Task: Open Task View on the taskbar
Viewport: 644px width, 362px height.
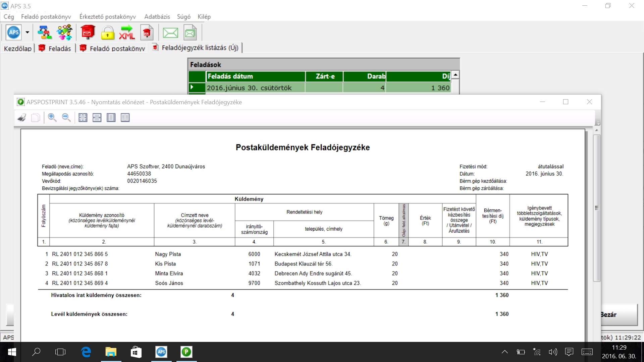Action: [60, 352]
